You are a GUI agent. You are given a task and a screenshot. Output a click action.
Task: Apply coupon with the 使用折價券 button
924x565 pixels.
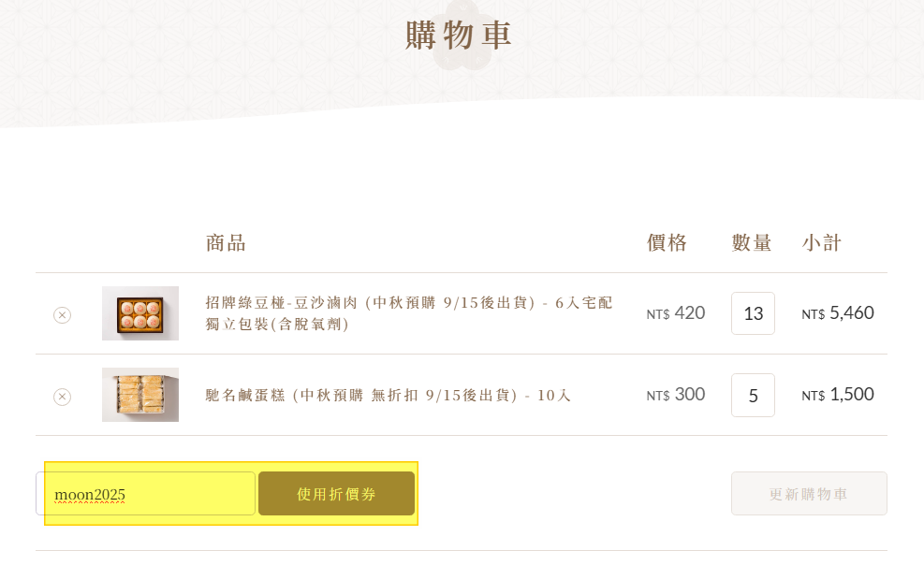point(336,494)
